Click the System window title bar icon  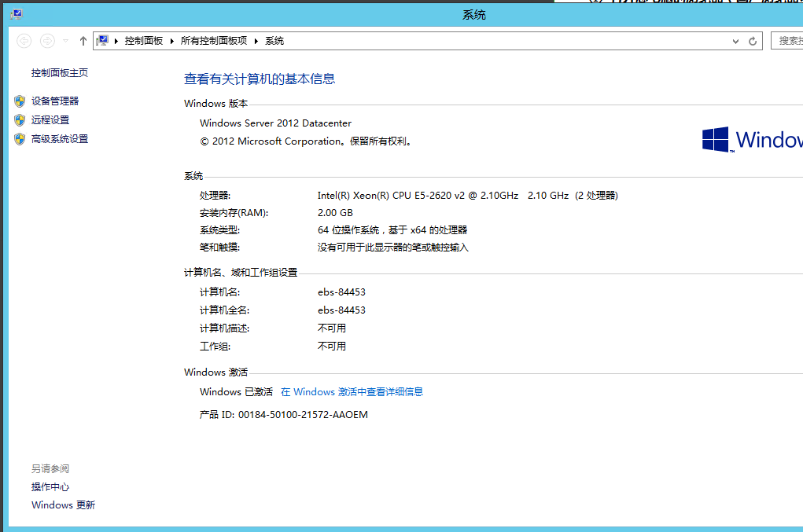pyautogui.click(x=17, y=14)
